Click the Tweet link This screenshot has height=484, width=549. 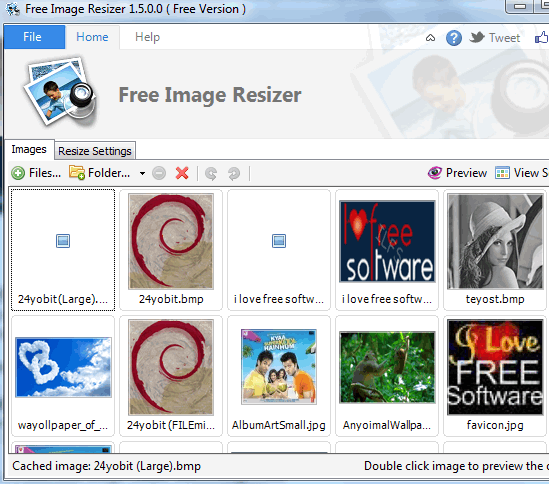(504, 38)
